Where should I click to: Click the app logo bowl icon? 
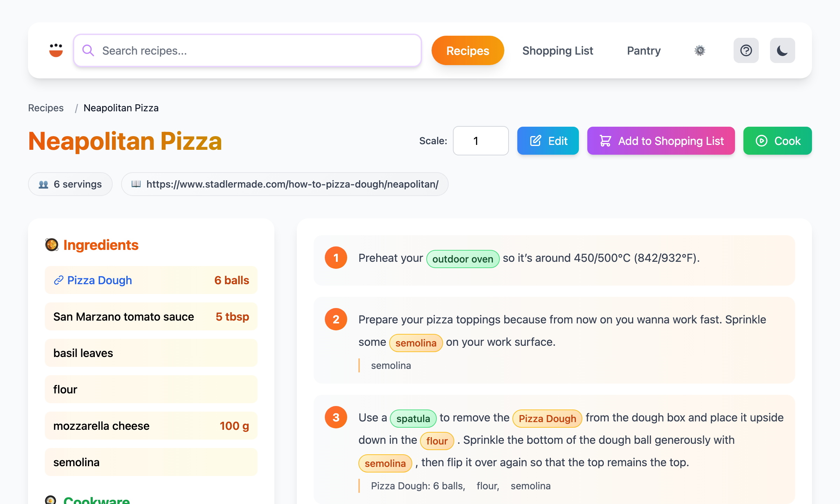(x=56, y=50)
